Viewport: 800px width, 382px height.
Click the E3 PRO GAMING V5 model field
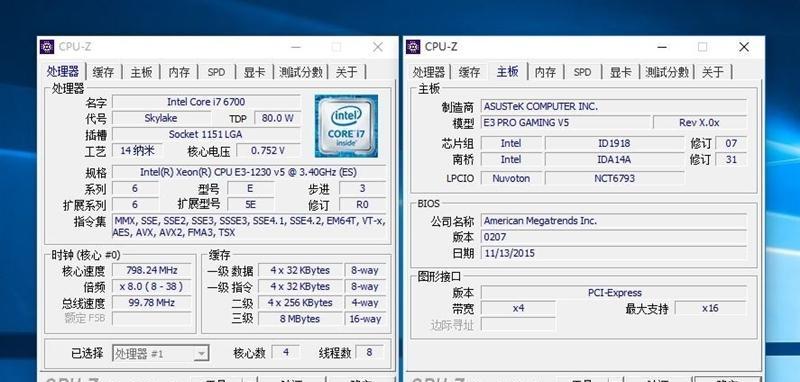pos(566,123)
